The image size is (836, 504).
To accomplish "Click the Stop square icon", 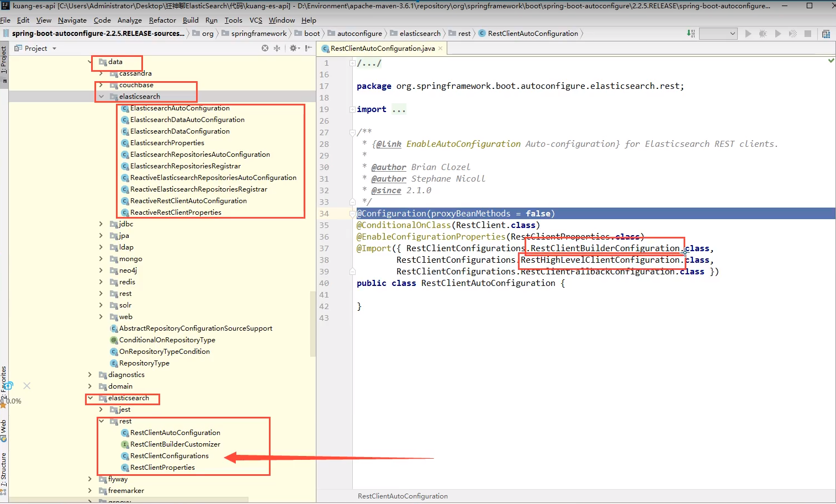I will pos(808,34).
